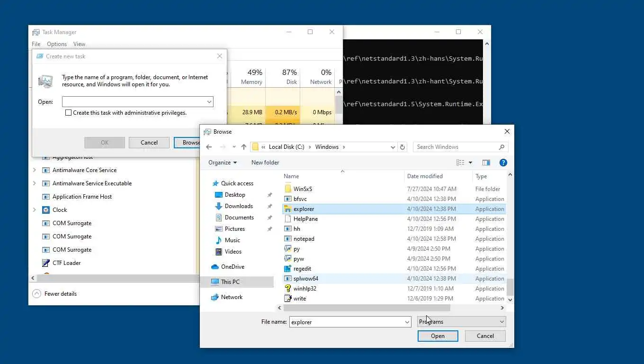Select the explorer application icon in file list
Image resolution: width=644 pixels, height=364 pixels.
tap(288, 209)
